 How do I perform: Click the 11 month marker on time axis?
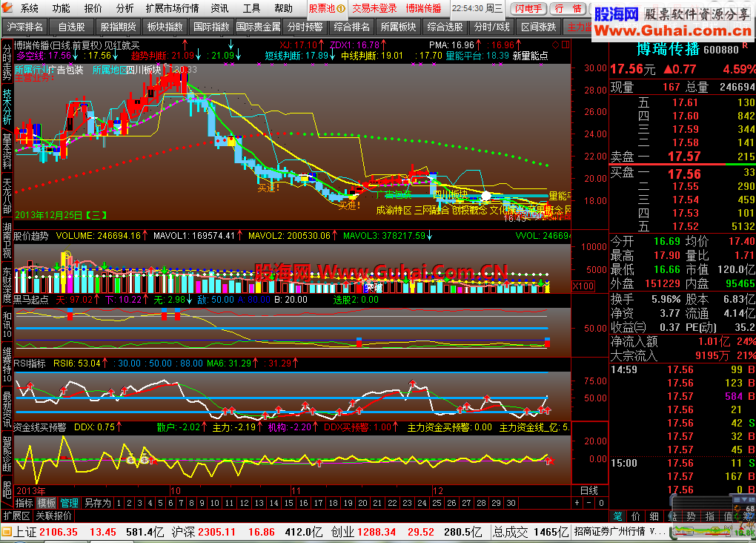(x=296, y=490)
